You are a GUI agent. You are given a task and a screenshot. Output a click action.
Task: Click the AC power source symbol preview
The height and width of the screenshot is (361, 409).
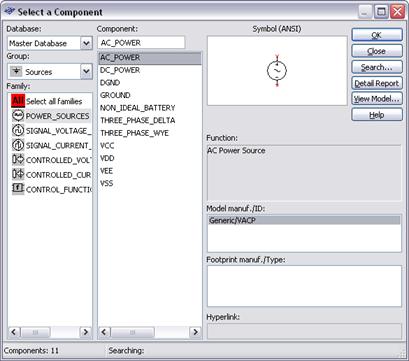[277, 71]
